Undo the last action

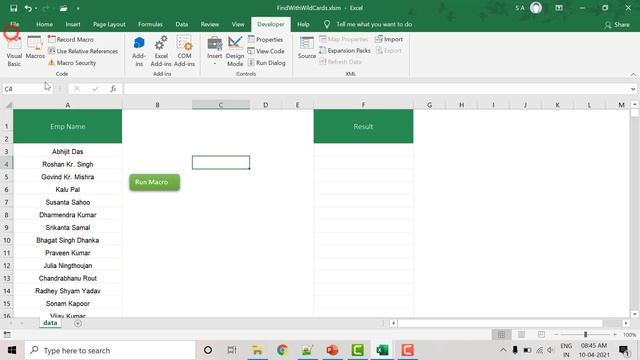pos(28,8)
